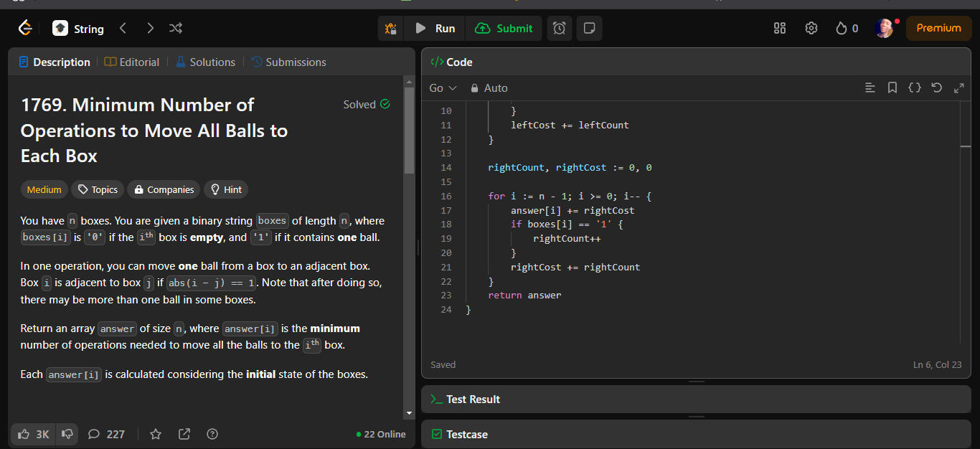Click the description scrollbar down arrow
Screen dimensions: 980x449
pos(409,414)
